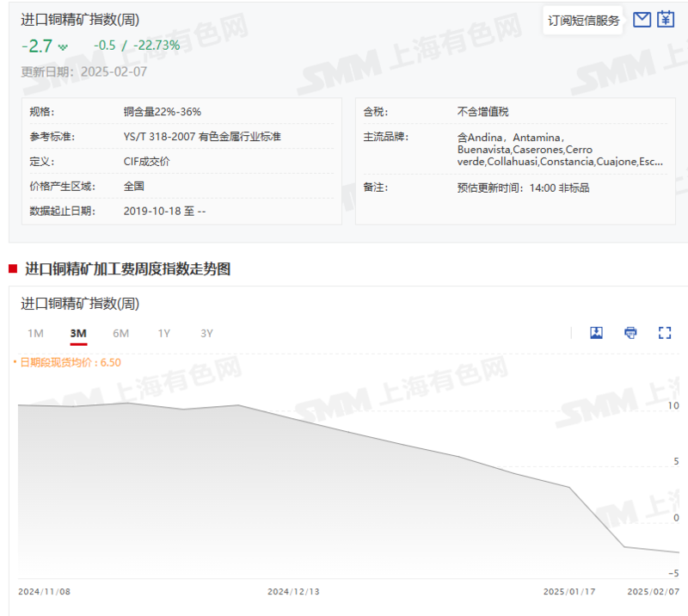
Task: Click 预估更新时间: 14:00 非标品 remark
Action: pos(523,188)
